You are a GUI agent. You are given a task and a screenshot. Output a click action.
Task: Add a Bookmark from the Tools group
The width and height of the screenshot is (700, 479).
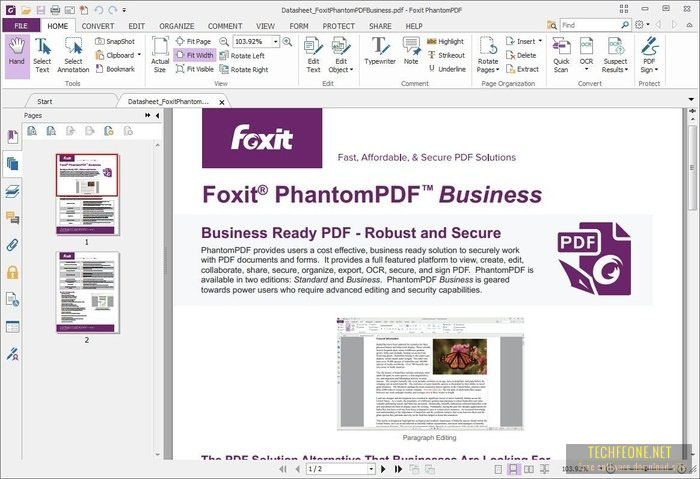[115, 69]
